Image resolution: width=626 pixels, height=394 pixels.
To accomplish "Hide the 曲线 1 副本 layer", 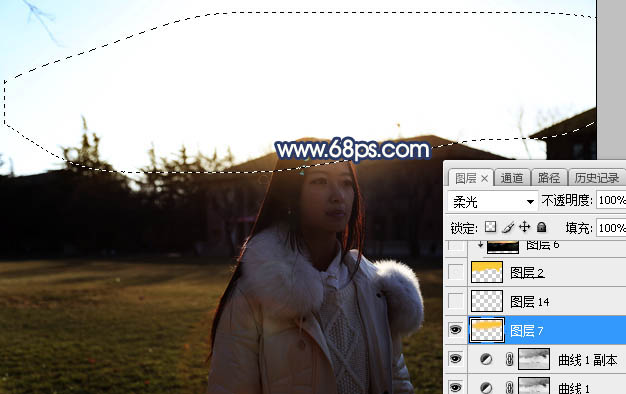I will coord(456,358).
